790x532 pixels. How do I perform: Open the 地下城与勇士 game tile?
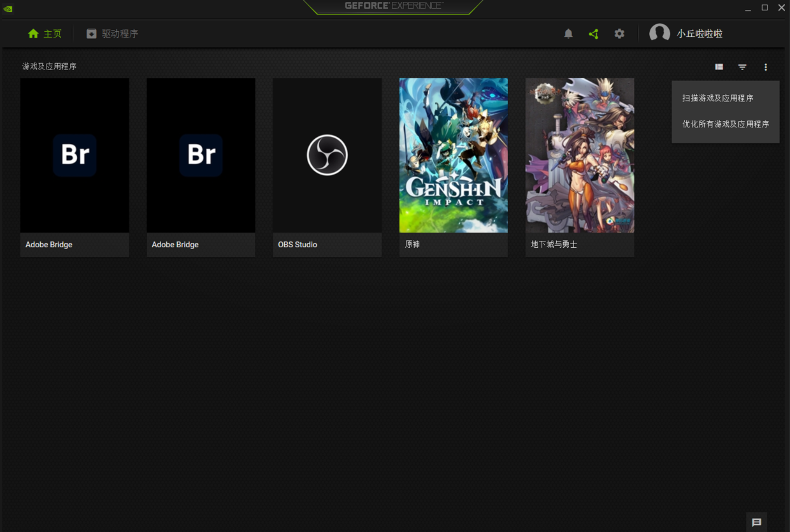[x=580, y=155]
